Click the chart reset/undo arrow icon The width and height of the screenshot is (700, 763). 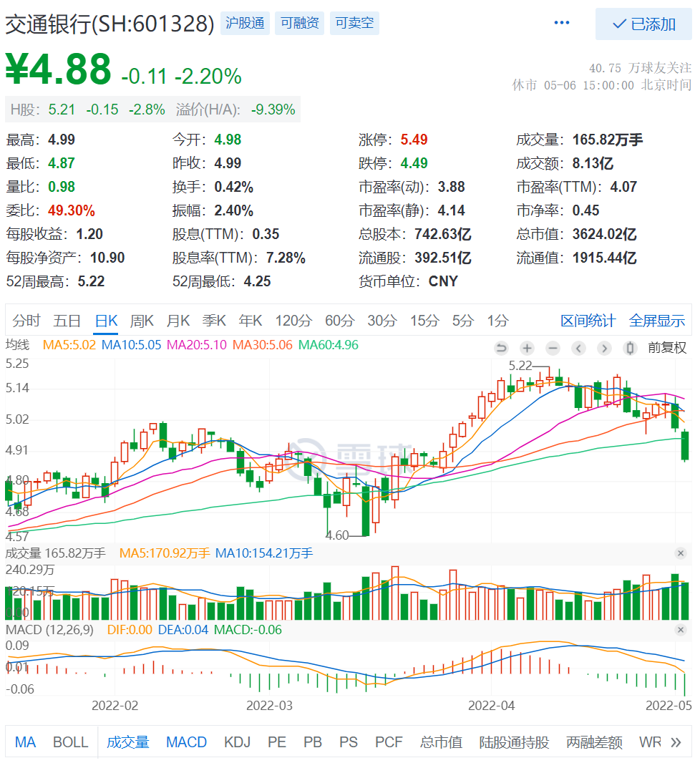(501, 348)
